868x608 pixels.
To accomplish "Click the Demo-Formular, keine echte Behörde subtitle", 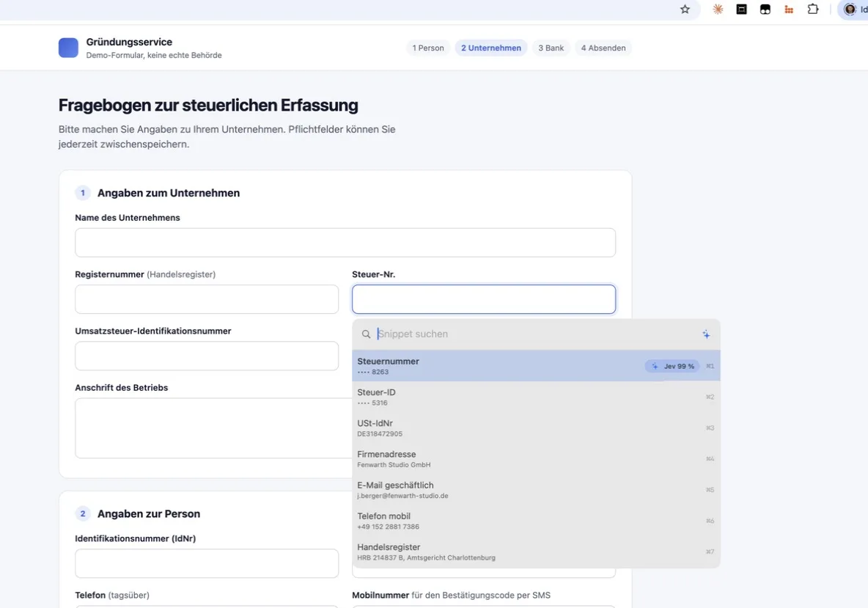I will (154, 55).
